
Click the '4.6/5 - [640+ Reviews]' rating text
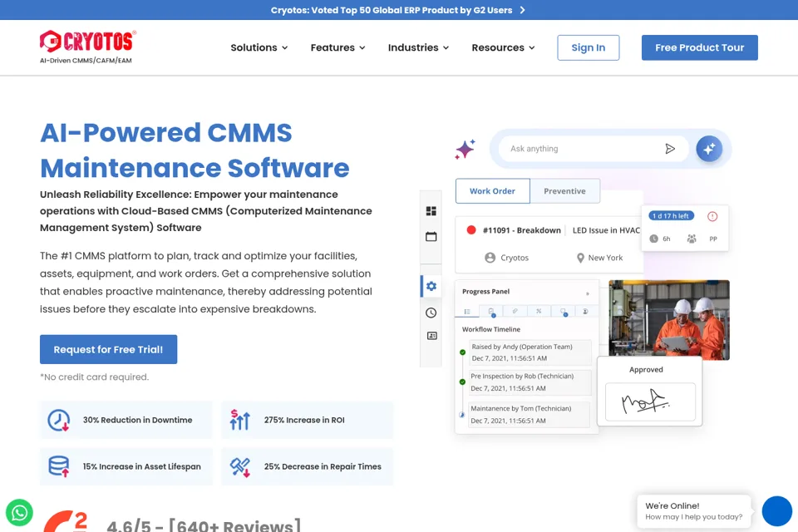point(204,525)
